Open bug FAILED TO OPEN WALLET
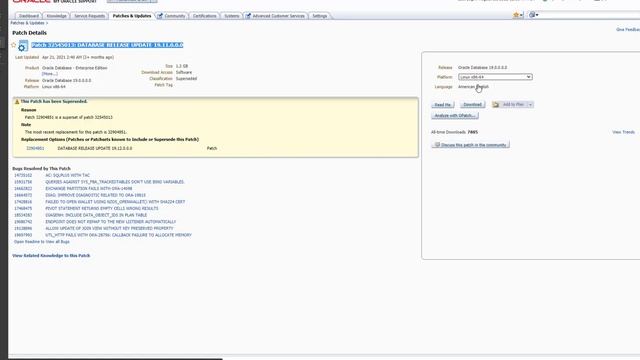The height and width of the screenshot is (360, 640). pyautogui.click(x=115, y=202)
